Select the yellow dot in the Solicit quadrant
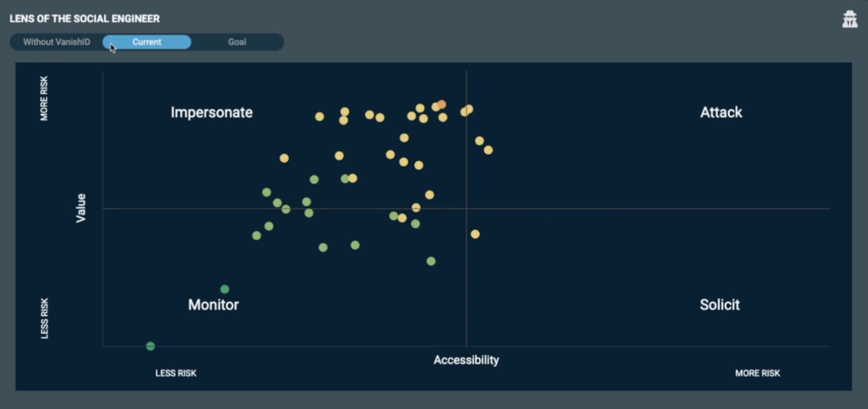This screenshot has width=868, height=409. [x=475, y=234]
